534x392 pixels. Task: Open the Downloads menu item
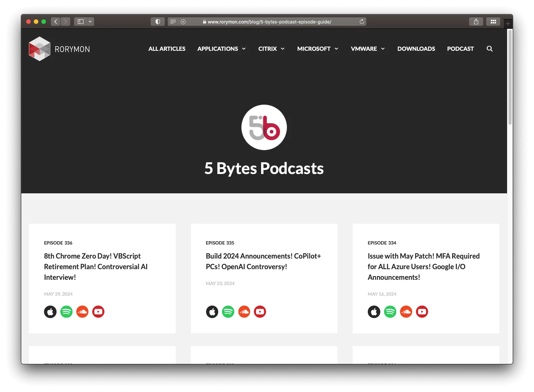pyautogui.click(x=416, y=49)
